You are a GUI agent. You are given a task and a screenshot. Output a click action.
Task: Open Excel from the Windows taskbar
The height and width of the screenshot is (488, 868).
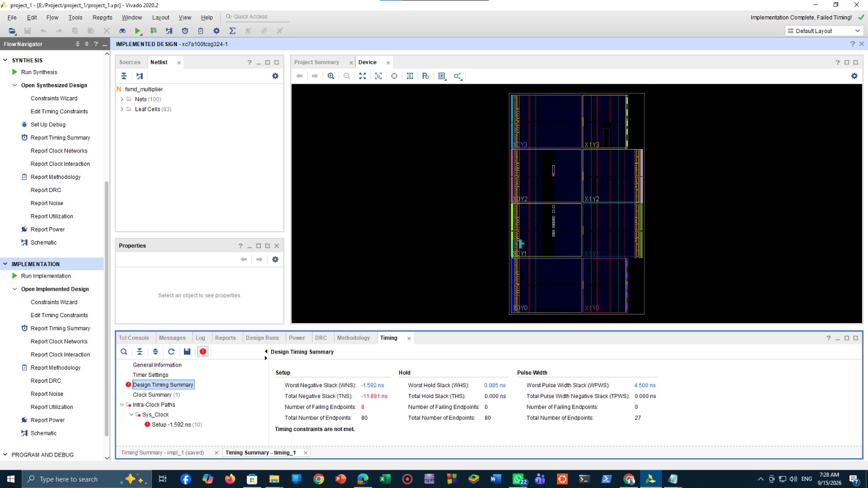385,479
